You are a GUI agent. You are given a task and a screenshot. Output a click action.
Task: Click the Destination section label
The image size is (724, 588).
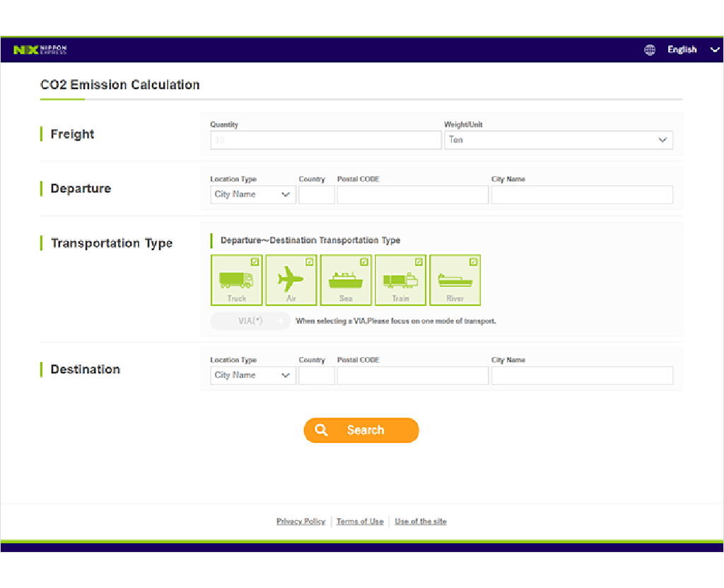pyautogui.click(x=86, y=369)
